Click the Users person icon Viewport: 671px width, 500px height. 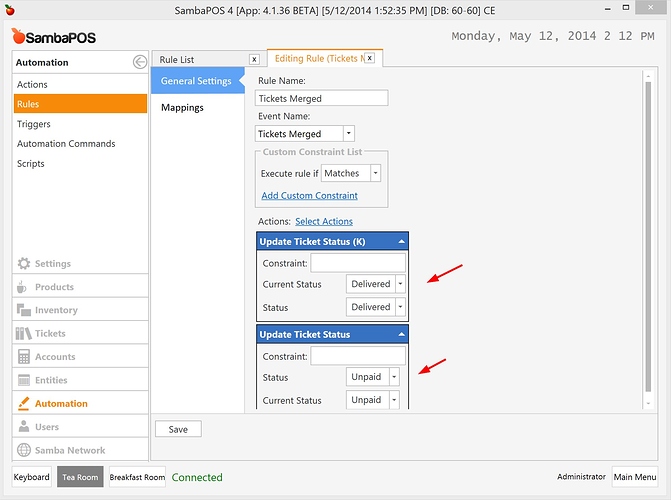24,427
